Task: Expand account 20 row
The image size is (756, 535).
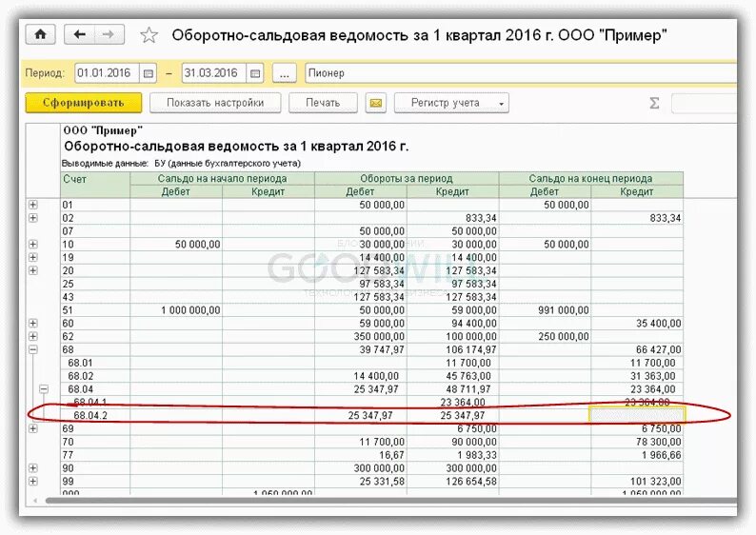Action: (x=32, y=270)
